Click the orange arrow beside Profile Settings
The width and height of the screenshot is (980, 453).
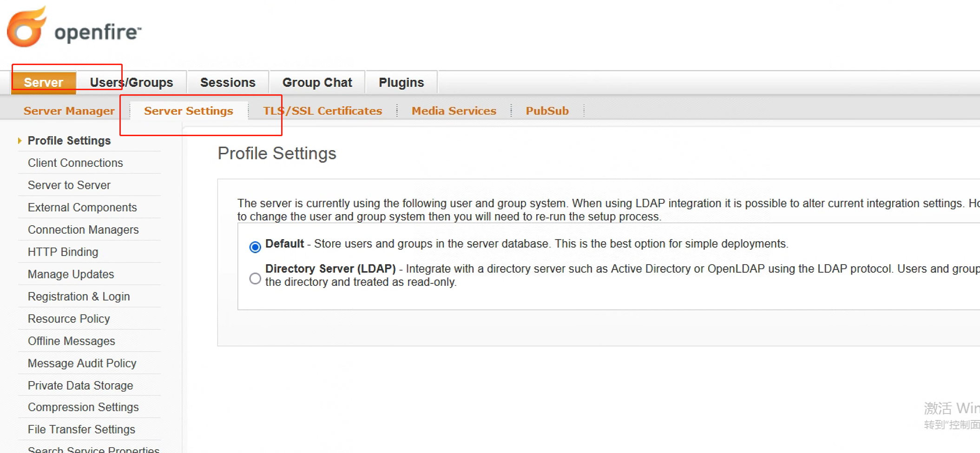pyautogui.click(x=20, y=140)
